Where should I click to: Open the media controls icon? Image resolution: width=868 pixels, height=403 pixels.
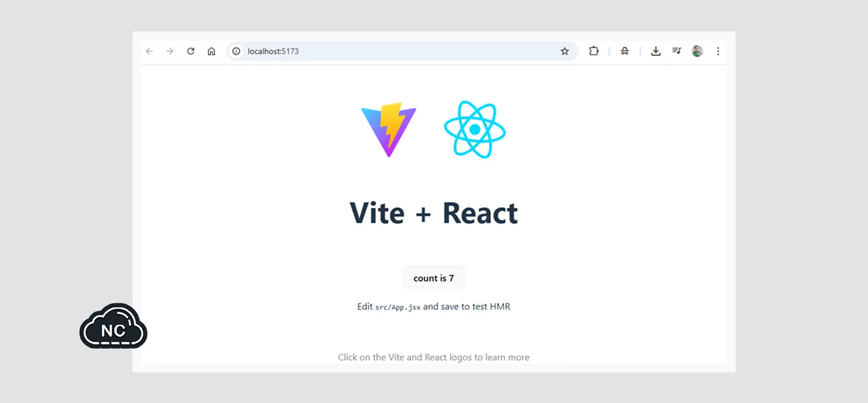(676, 52)
